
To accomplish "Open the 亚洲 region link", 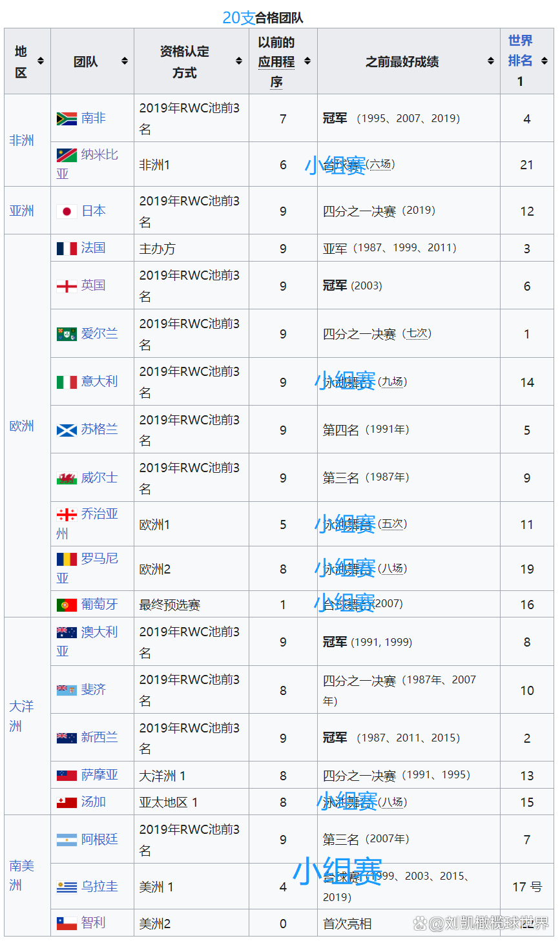I will point(21,211).
